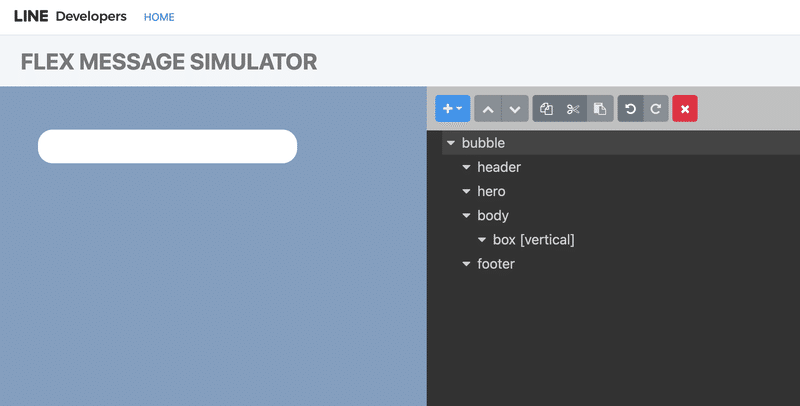Delete component with red X button
The height and width of the screenshot is (406, 800).
pyautogui.click(x=685, y=109)
